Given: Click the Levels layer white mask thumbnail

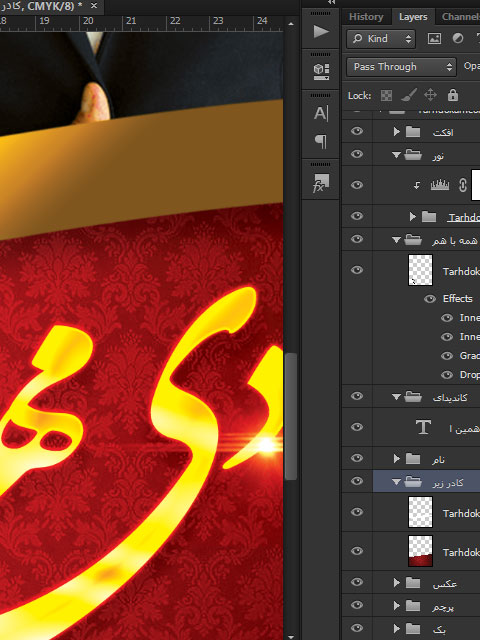Looking at the screenshot, I should click(x=476, y=185).
